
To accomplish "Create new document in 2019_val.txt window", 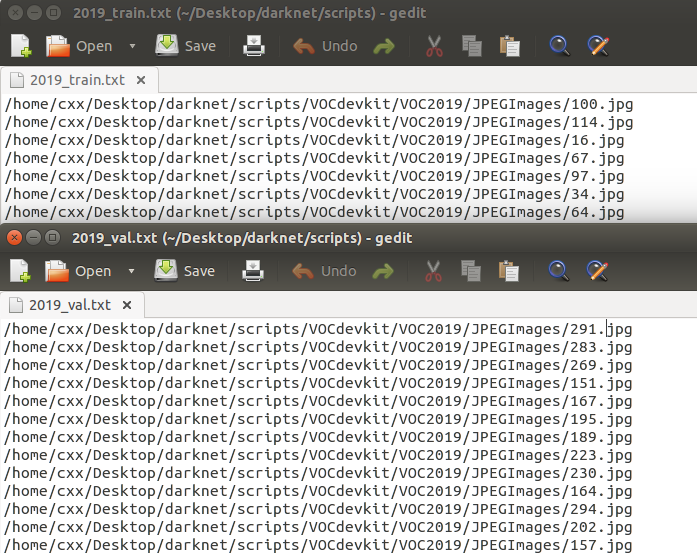I will point(21,271).
